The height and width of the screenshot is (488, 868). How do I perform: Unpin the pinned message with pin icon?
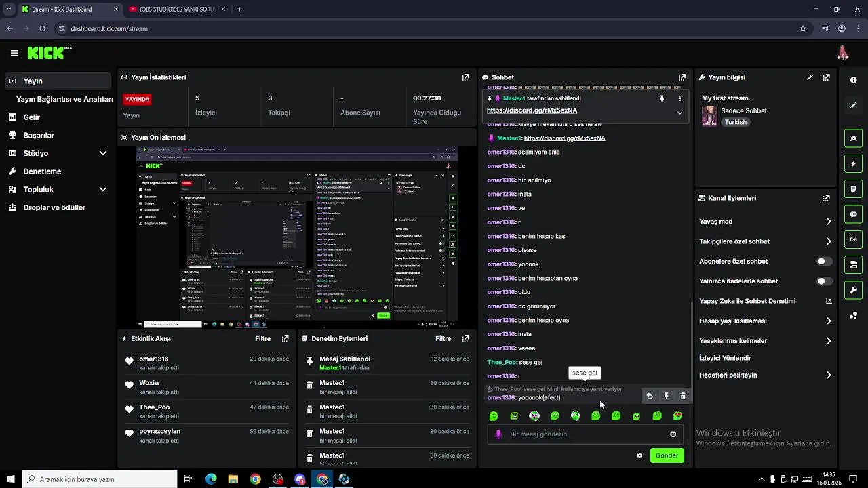pos(662,98)
